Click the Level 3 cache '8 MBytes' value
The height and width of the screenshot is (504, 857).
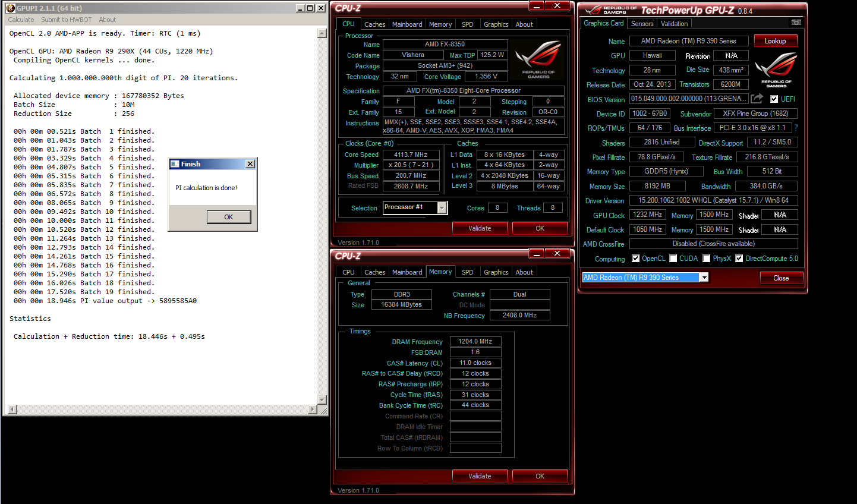[505, 186]
